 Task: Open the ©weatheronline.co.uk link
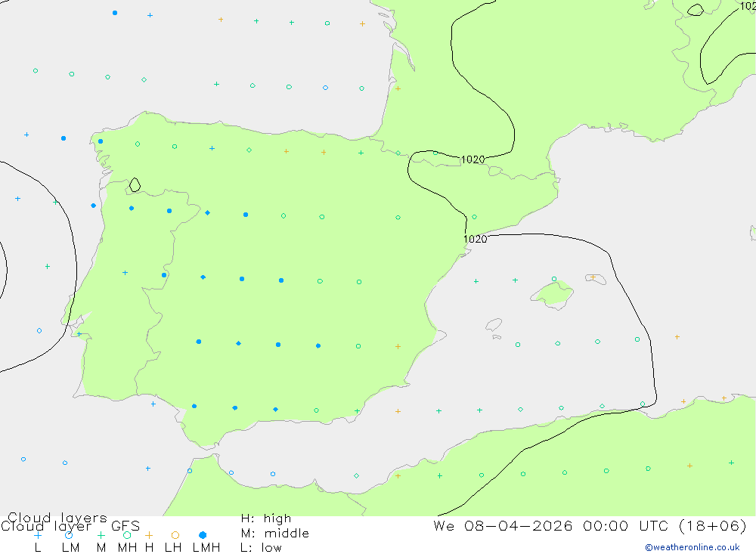point(692,547)
